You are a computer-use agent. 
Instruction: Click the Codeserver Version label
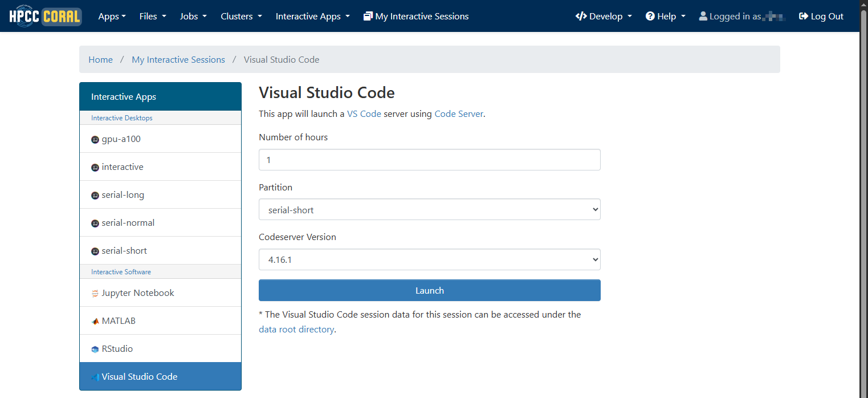click(298, 237)
